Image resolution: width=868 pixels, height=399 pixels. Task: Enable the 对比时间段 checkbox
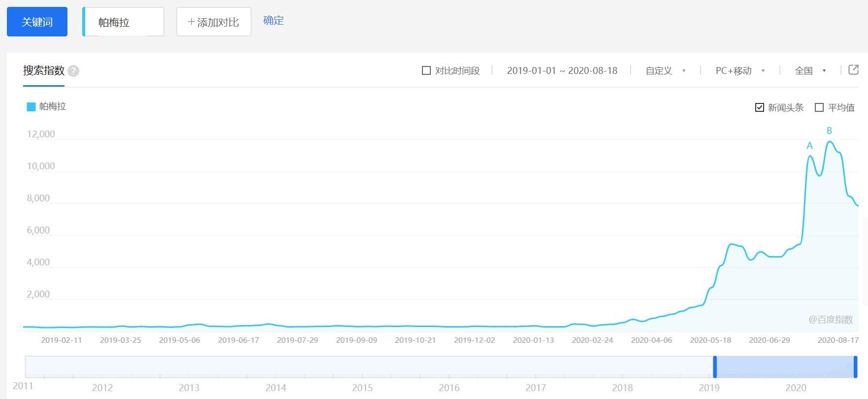[426, 70]
